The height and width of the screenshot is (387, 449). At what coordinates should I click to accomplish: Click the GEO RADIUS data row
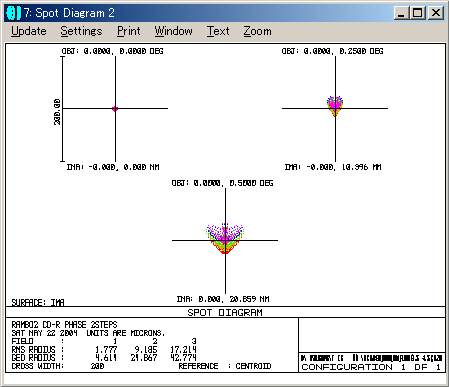click(104, 358)
